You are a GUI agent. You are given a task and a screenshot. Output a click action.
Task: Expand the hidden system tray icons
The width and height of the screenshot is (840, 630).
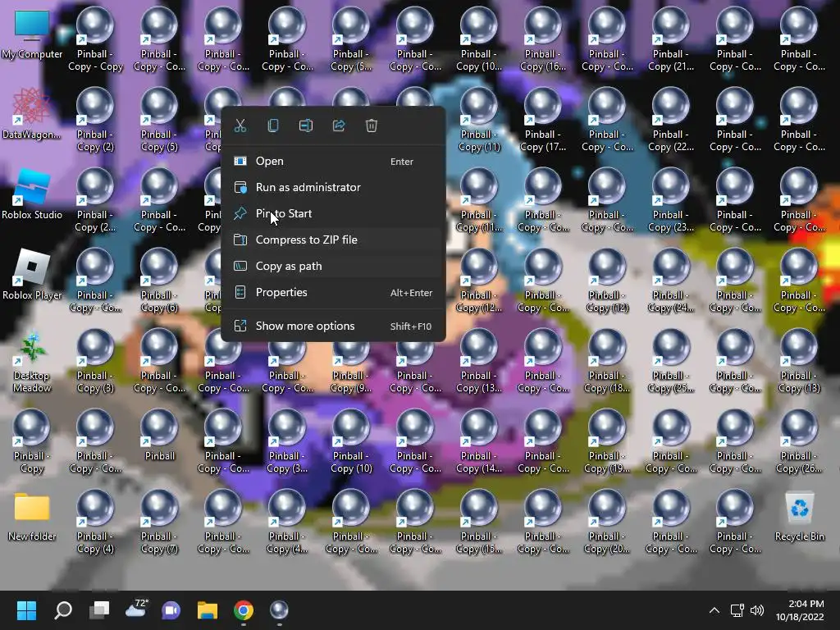click(714, 610)
